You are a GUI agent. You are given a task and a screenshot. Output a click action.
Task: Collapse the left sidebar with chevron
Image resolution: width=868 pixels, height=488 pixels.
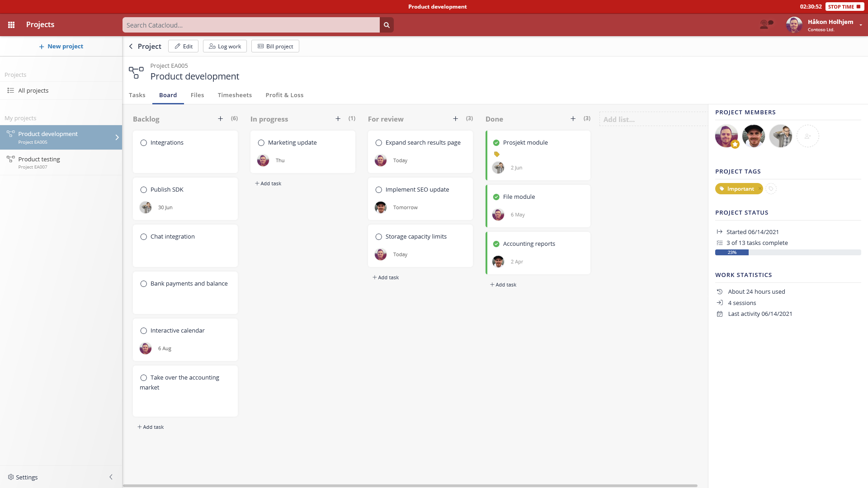pyautogui.click(x=111, y=477)
